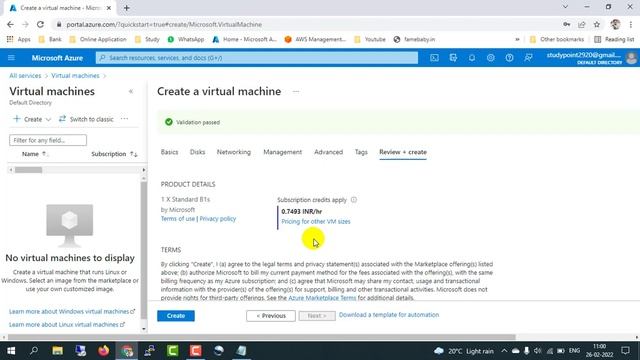Sort the list by Name column
This screenshot has height=360, width=640.
[x=35, y=154]
